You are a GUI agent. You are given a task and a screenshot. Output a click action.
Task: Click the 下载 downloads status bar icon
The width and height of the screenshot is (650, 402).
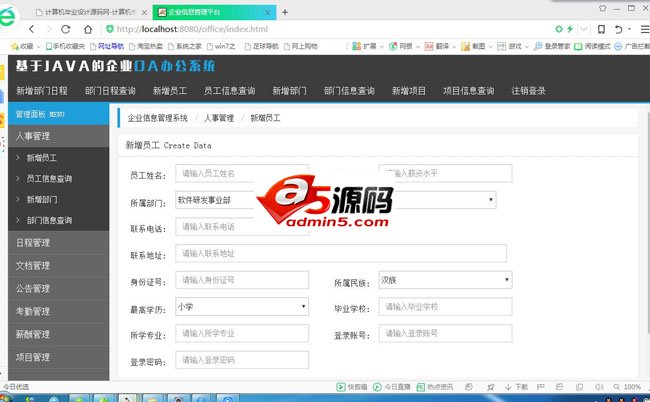pyautogui.click(x=516, y=387)
